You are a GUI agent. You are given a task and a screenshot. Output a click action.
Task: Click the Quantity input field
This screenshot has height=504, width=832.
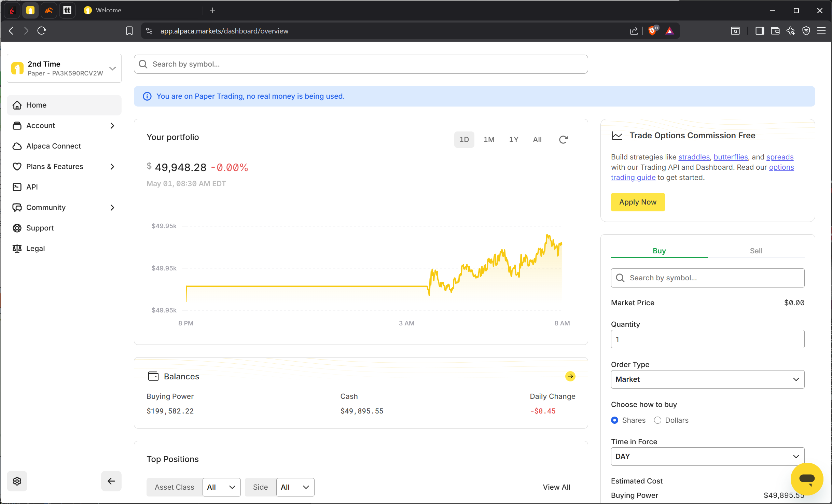(707, 339)
